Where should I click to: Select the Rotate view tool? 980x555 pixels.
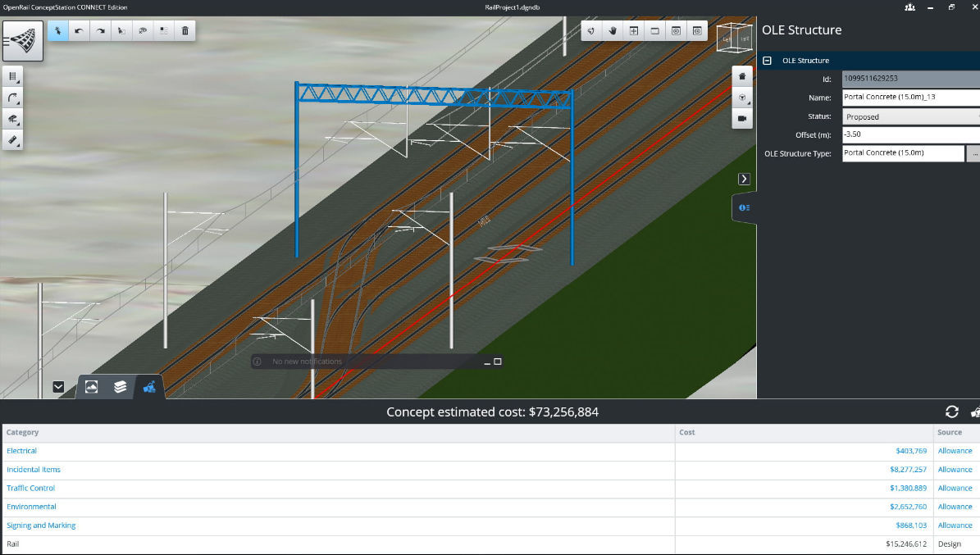(x=590, y=30)
